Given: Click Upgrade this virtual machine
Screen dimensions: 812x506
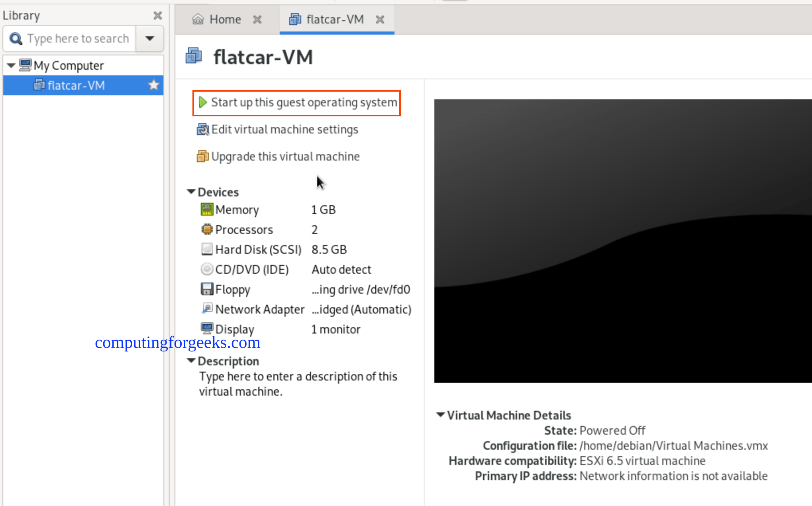Looking at the screenshot, I should coord(285,156).
